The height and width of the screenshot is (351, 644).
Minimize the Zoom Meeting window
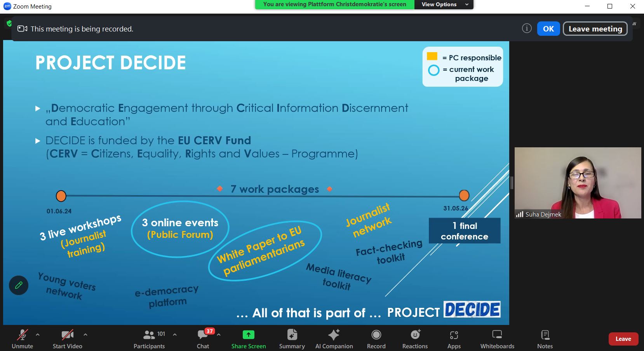587,6
